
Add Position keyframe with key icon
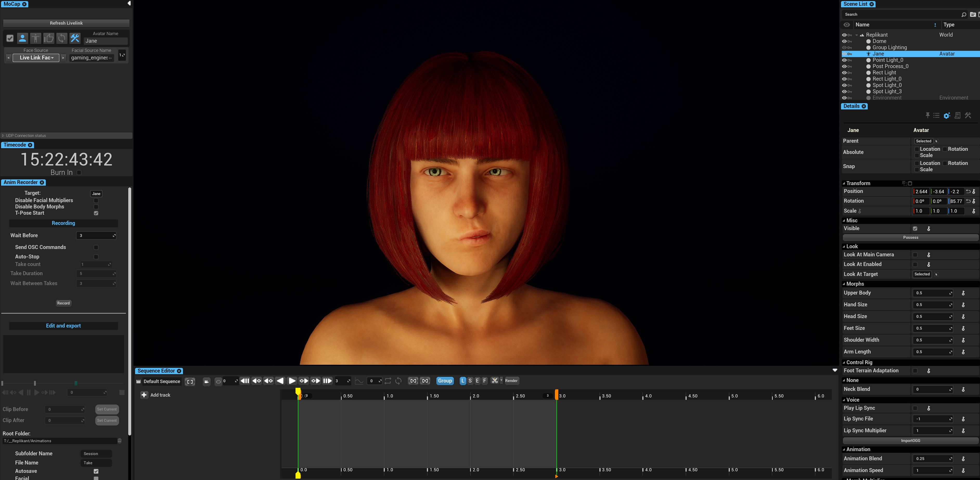(974, 191)
